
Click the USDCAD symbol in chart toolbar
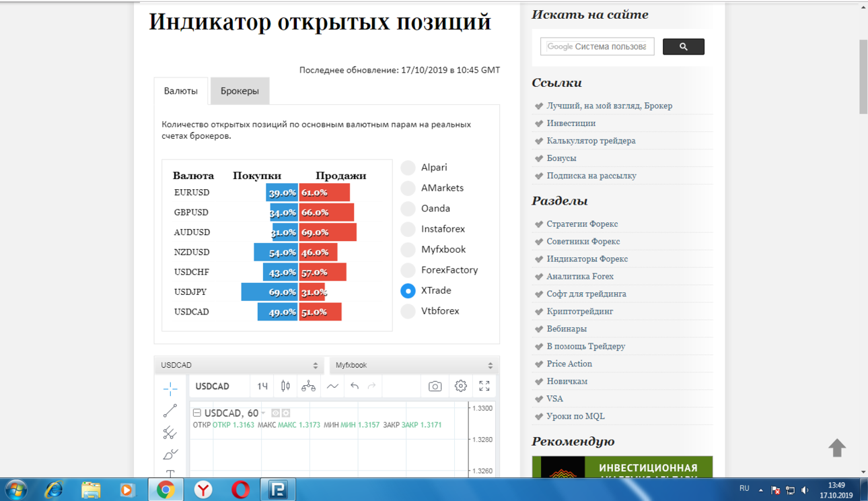212,386
